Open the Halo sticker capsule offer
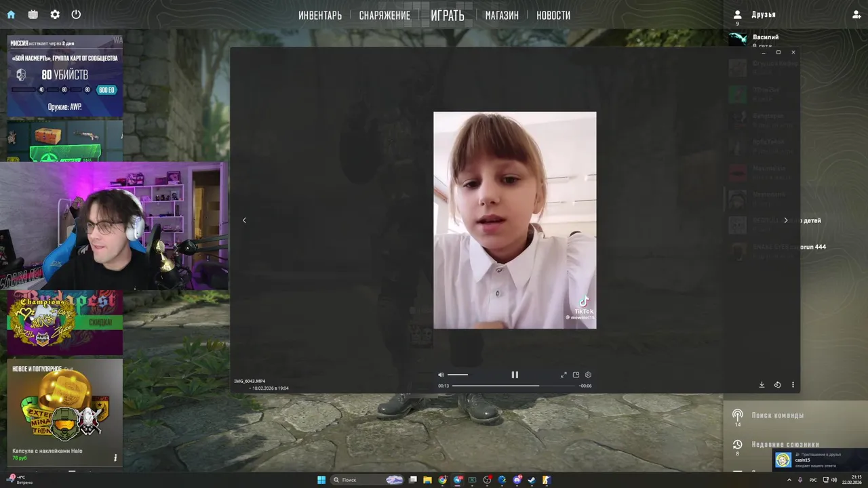This screenshot has height=488, width=868. tap(64, 412)
